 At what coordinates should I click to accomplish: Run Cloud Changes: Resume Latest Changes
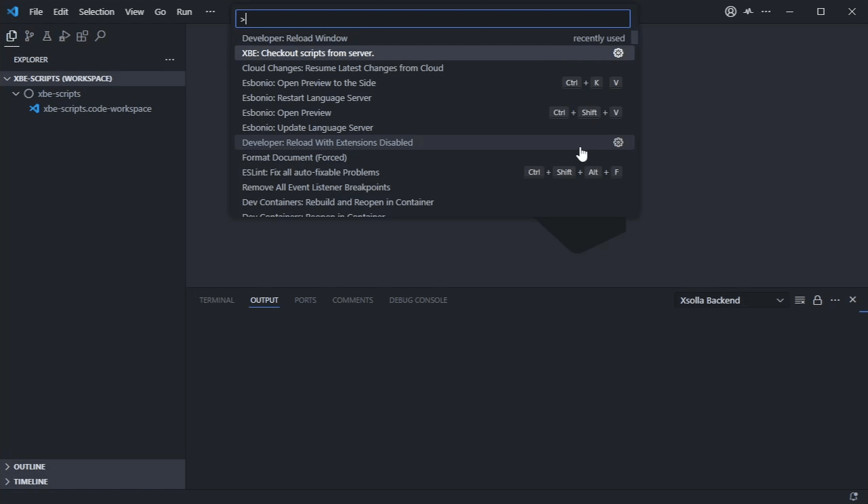tap(434, 68)
